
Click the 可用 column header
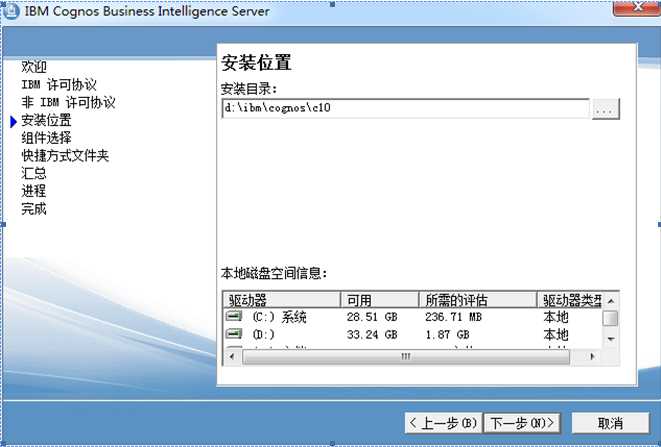click(x=379, y=300)
